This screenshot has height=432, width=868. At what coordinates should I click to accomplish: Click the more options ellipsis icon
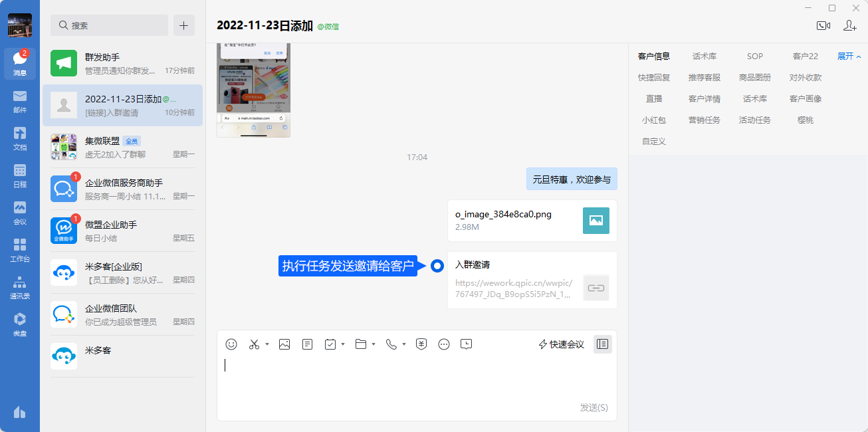click(444, 344)
